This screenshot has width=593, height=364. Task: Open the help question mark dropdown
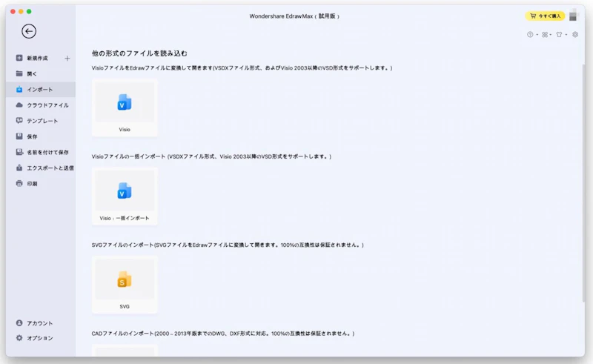[x=532, y=34]
